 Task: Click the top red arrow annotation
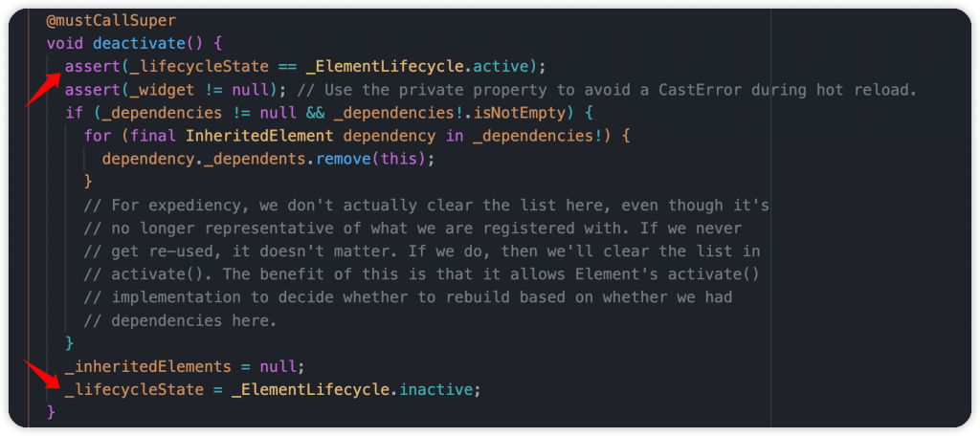tap(44, 89)
